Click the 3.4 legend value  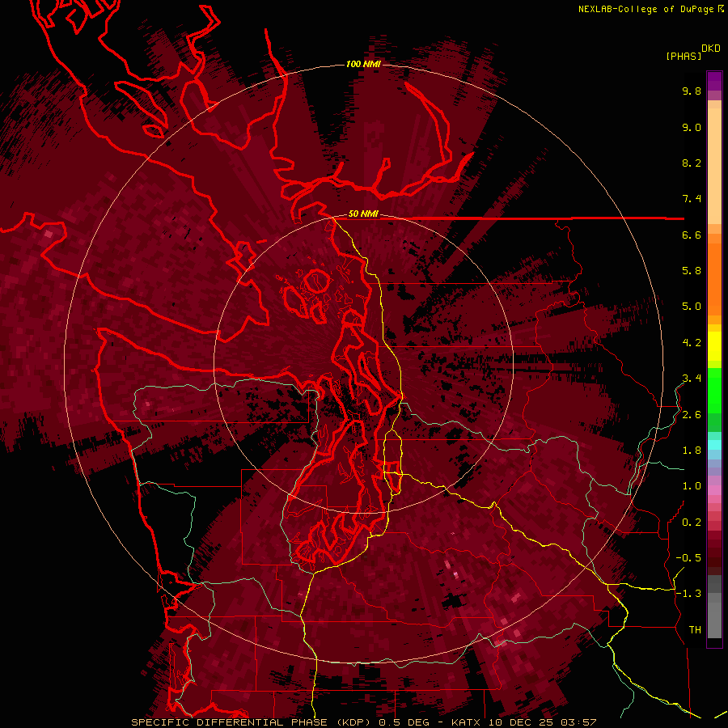[692, 379]
